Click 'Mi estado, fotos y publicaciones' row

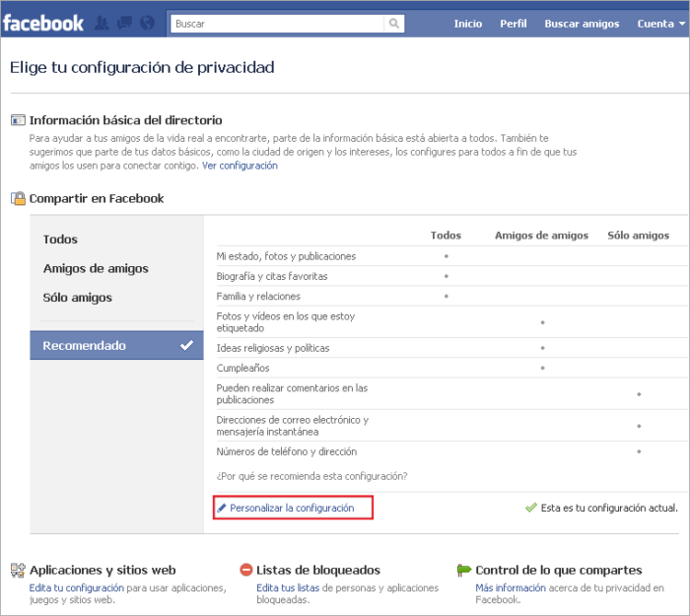click(x=451, y=256)
